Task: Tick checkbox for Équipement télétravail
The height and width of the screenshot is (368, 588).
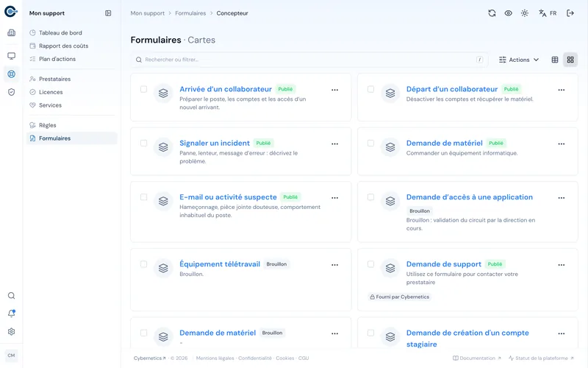Action: tap(143, 264)
